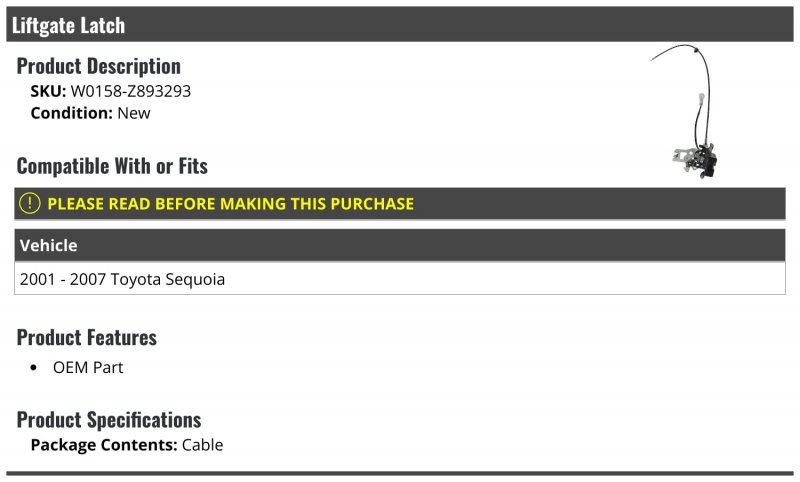This screenshot has height=482, width=800.
Task: Click the Cable package contents value
Action: point(203,445)
